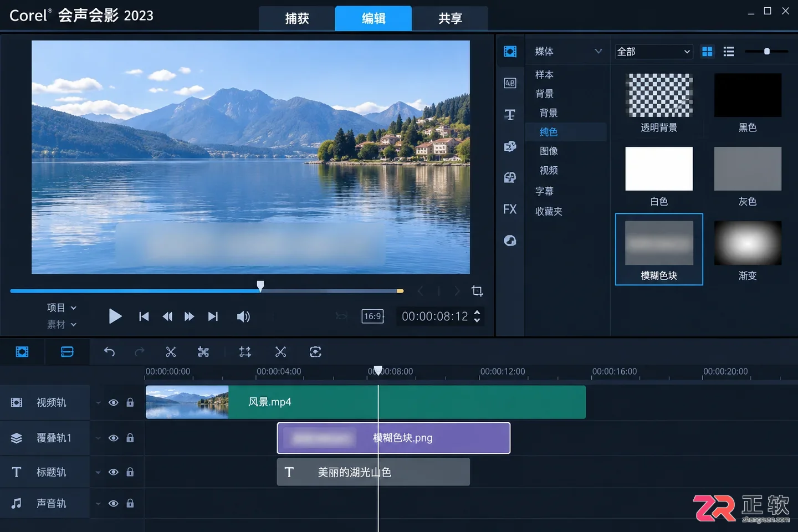Jump to the start of the project
The height and width of the screenshot is (532, 798).
pos(144,316)
